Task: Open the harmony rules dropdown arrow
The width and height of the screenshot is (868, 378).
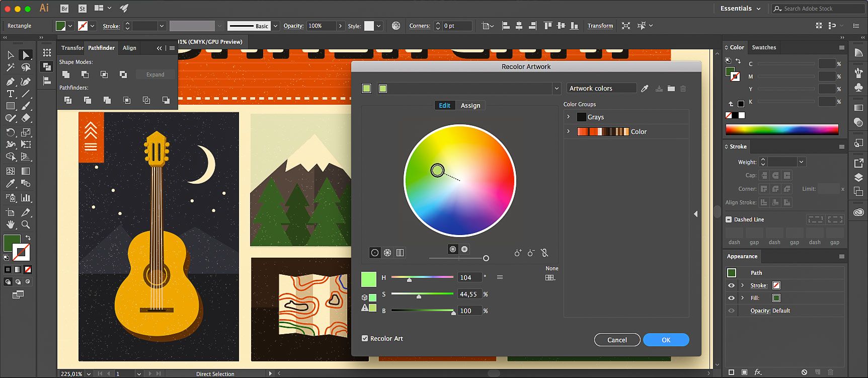Action: point(557,89)
